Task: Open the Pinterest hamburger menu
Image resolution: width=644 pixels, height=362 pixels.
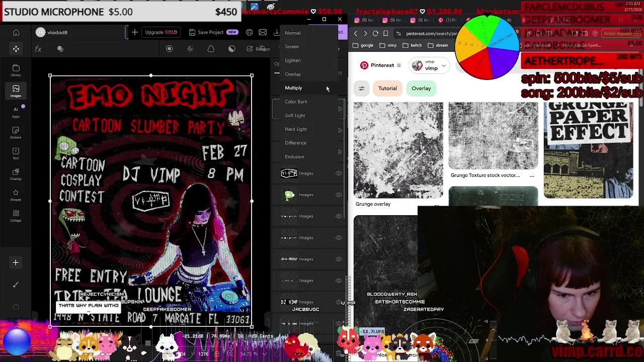Action: pyautogui.click(x=398, y=65)
